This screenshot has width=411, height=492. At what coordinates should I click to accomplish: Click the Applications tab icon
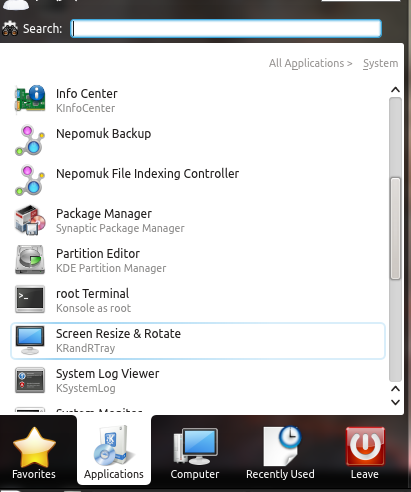point(114,446)
